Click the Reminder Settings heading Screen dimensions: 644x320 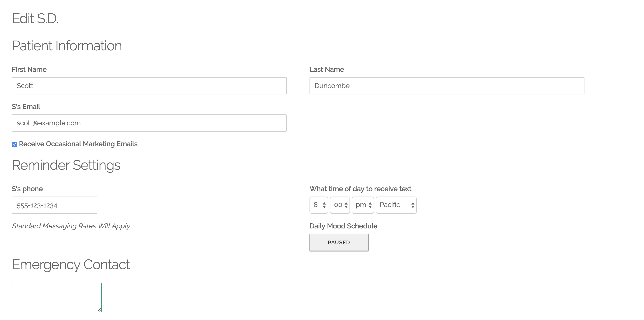[66, 165]
